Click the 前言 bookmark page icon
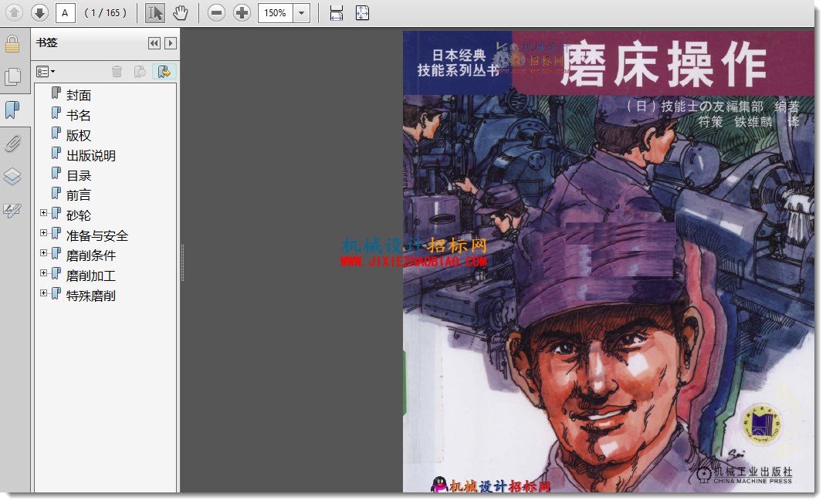This screenshot has width=826, height=504. pos(56,193)
